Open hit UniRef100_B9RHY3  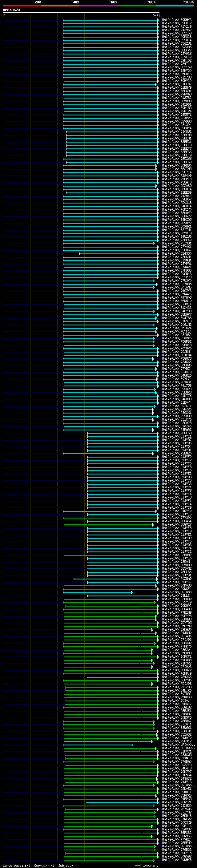[176, 20]
